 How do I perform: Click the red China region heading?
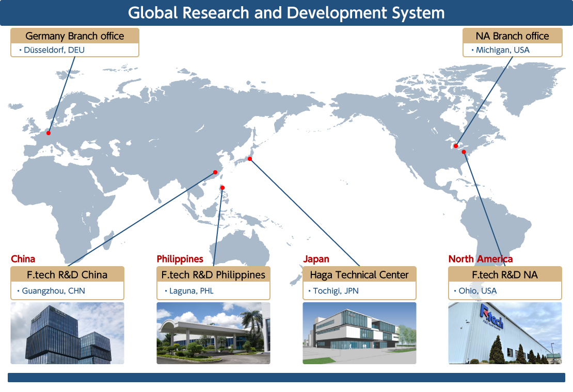[23, 259]
